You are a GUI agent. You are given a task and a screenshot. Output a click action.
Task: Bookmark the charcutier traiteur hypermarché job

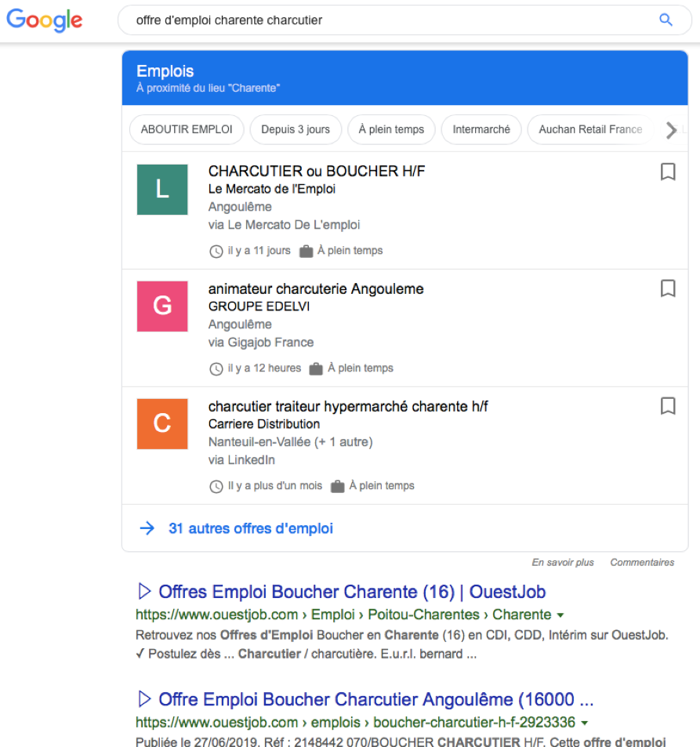668,406
